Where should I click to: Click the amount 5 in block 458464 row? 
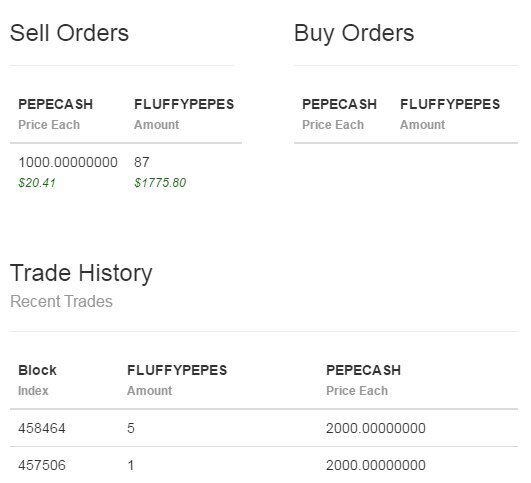click(131, 428)
